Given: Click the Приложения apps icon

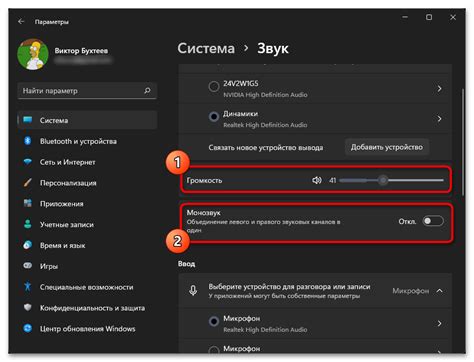Looking at the screenshot, I should coord(28,203).
